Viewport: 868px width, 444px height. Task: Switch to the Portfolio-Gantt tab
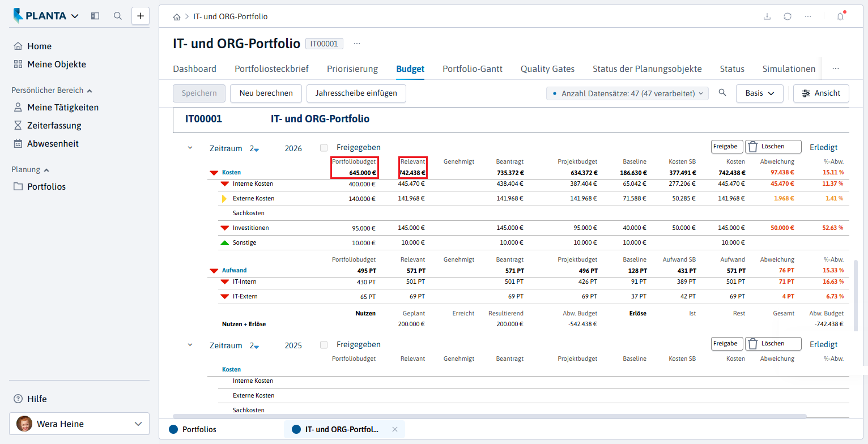473,69
